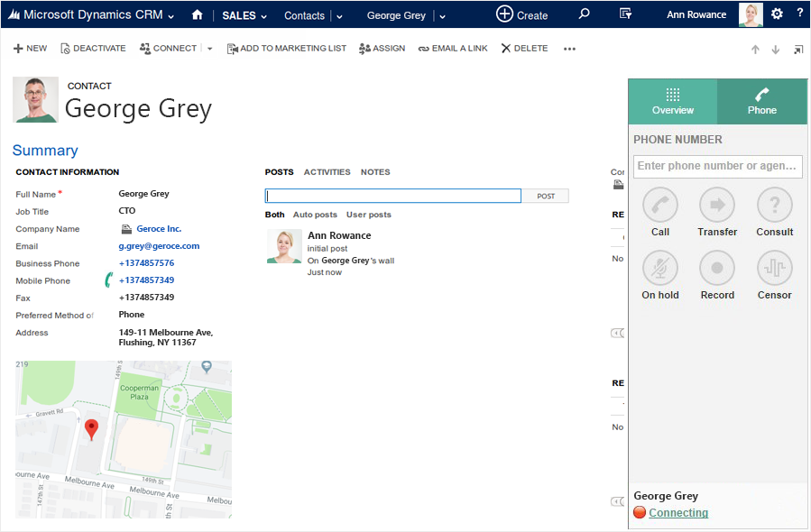Click the g.grey@geroce.com email link

tap(159, 245)
